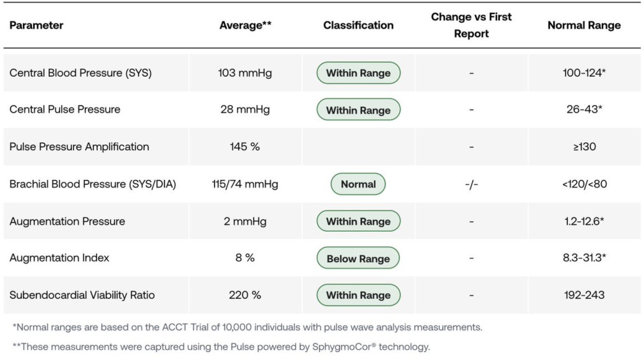Click the Parameter column header
Viewport: 644px width, 356px height.
36,25
